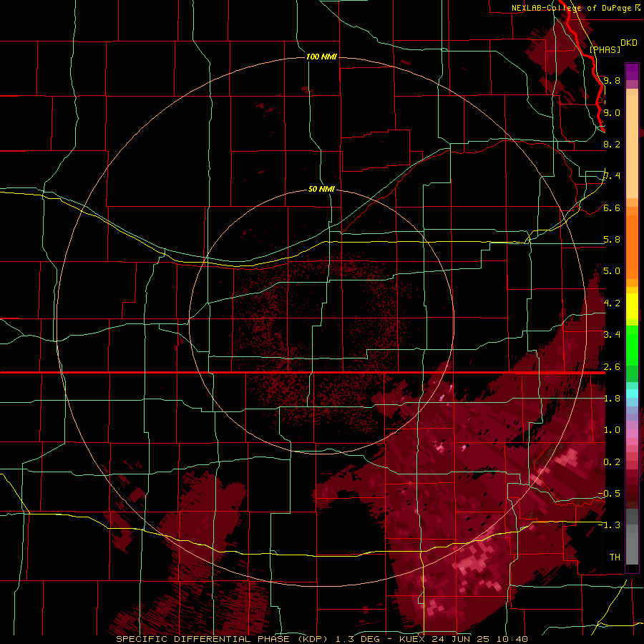644x644 pixels.
Task: Click the 100 NMI range ring label
Action: click(x=321, y=57)
